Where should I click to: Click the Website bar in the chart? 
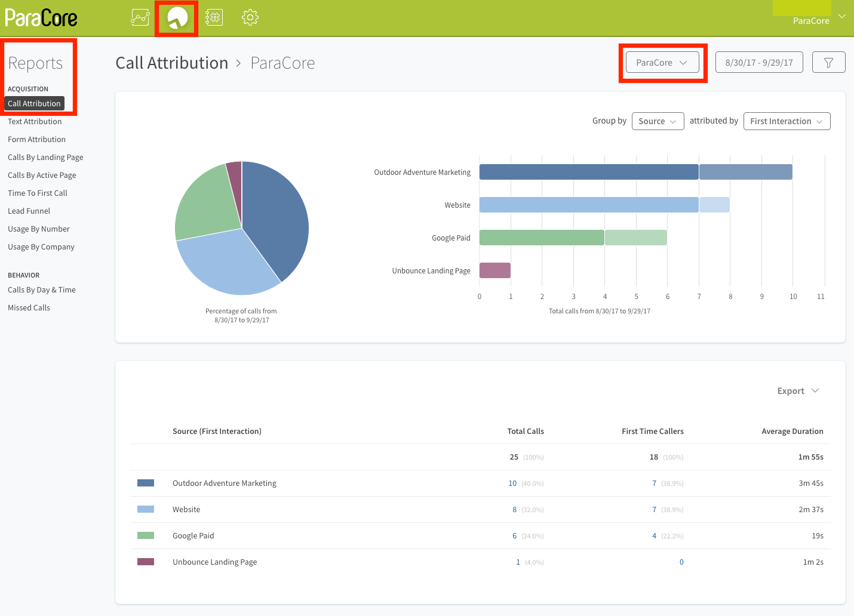589,205
